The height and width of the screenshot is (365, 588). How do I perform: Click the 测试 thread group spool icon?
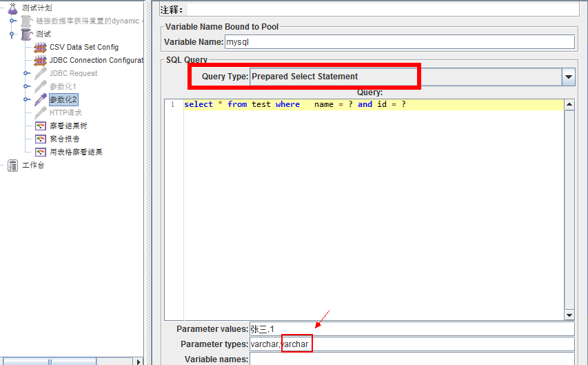click(27, 34)
